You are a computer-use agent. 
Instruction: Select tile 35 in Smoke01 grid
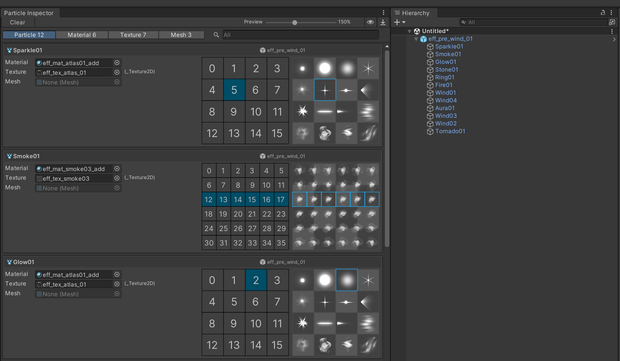(x=281, y=243)
